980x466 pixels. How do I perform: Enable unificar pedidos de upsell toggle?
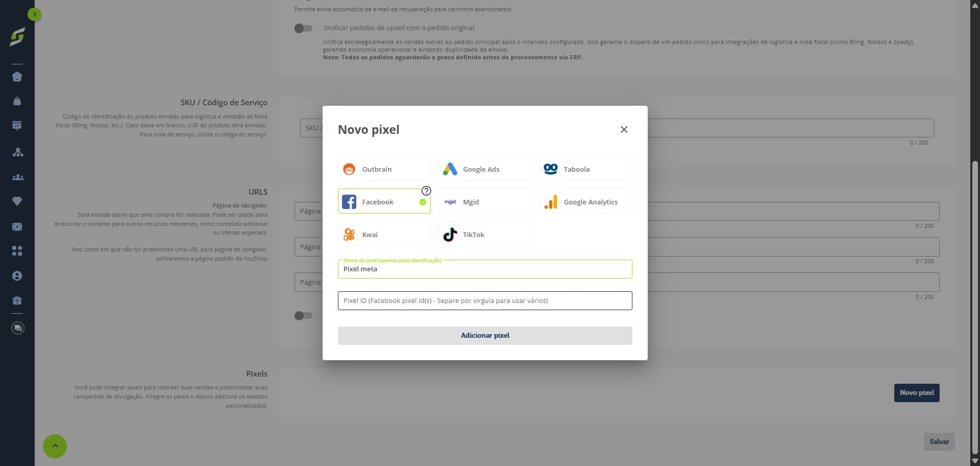[303, 28]
